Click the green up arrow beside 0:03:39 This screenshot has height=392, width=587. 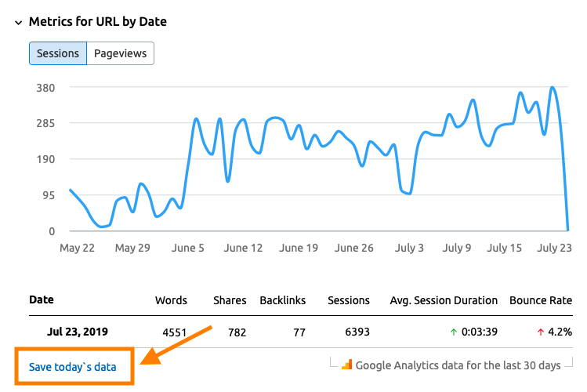[454, 332]
